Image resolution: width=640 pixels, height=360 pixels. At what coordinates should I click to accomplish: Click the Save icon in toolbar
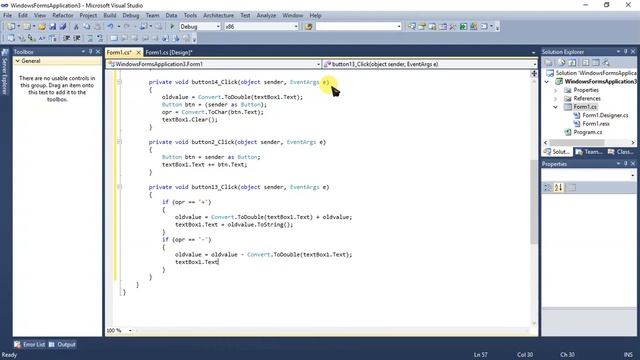tap(53, 27)
